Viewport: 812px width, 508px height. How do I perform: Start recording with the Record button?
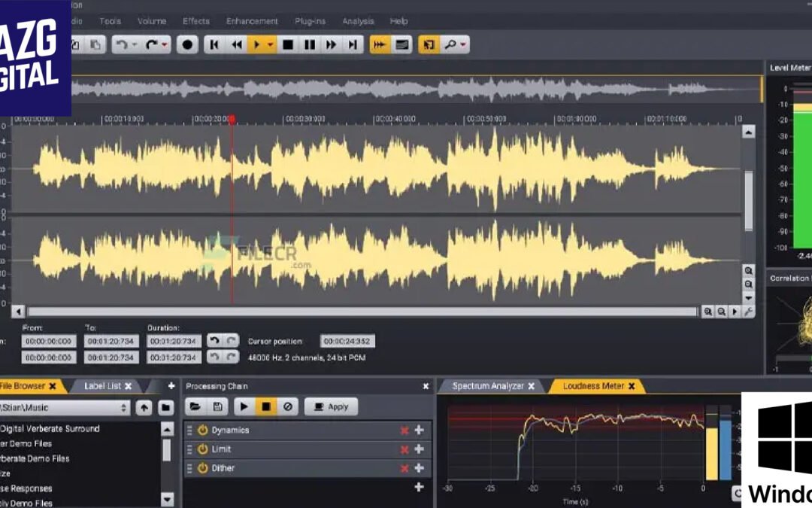pos(187,44)
